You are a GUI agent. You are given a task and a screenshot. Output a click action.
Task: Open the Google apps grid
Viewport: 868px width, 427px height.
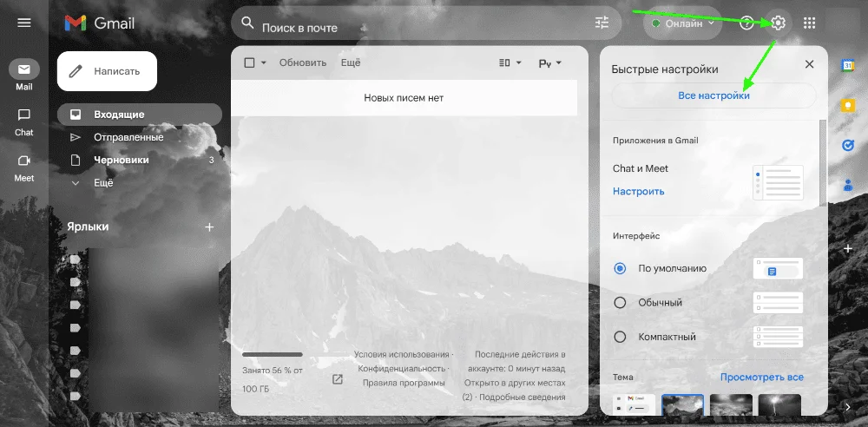(x=810, y=23)
